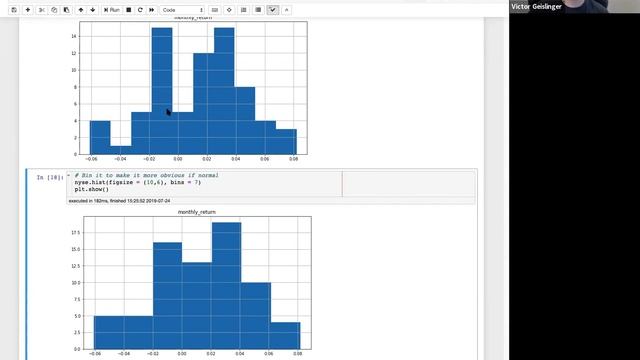Click the diamond-shaped extension icon in the toolbar
Viewport: 640px width, 360px height.
(x=229, y=10)
